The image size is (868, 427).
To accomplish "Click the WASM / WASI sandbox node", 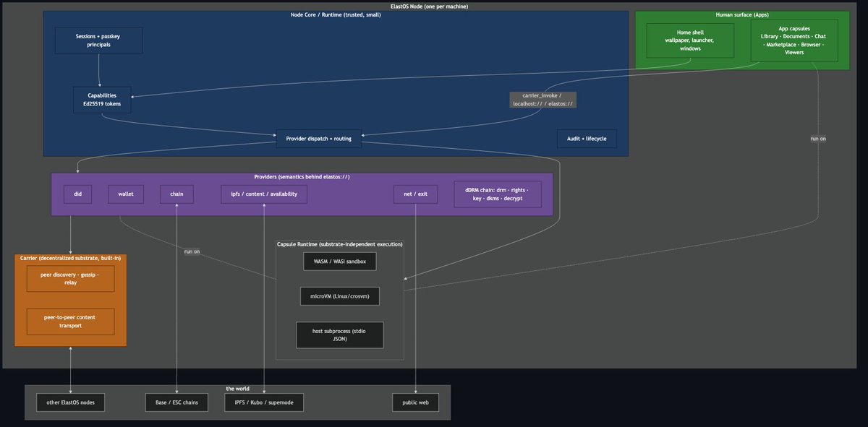I will 339,262.
